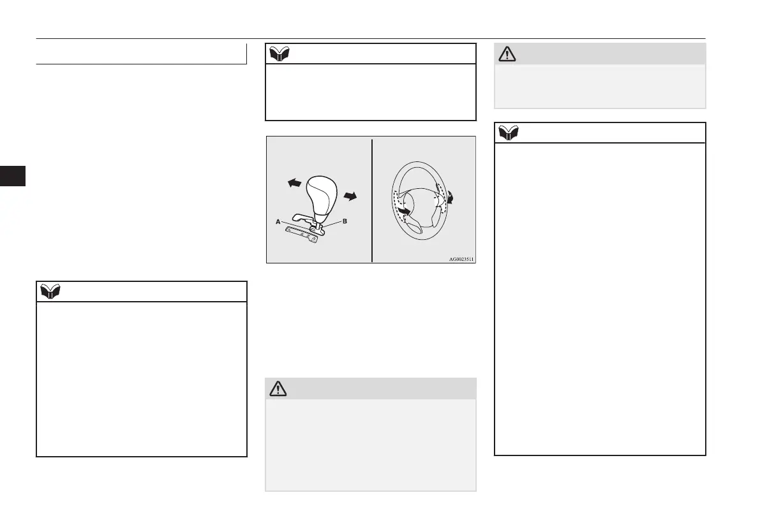This screenshot has height=532, width=760.
Task: Click inside the lower-left note box body
Action: tap(142, 379)
